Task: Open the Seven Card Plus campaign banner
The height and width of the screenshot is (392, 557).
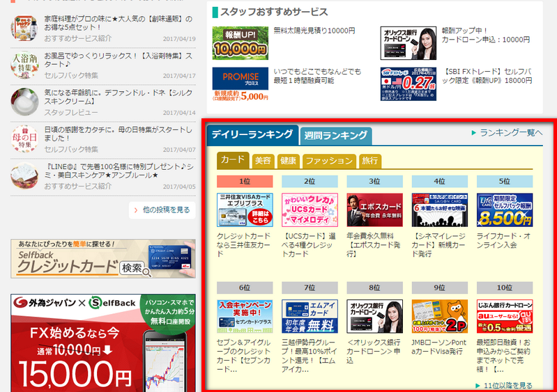Action: coord(241,316)
